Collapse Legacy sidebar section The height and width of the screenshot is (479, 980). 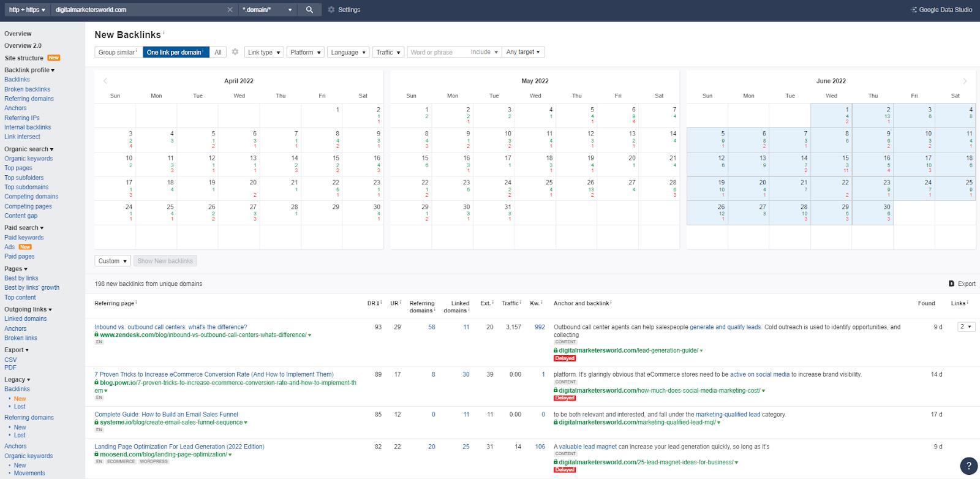click(x=17, y=380)
